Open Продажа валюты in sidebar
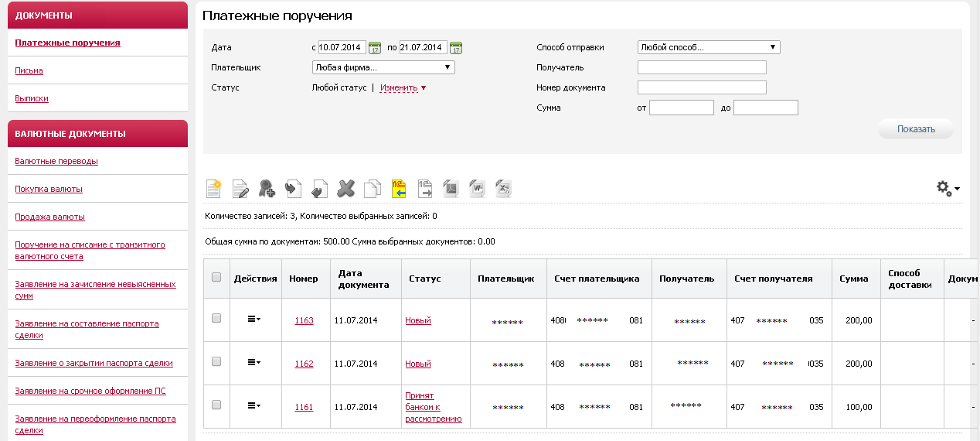The width and height of the screenshot is (980, 441). 49,217
